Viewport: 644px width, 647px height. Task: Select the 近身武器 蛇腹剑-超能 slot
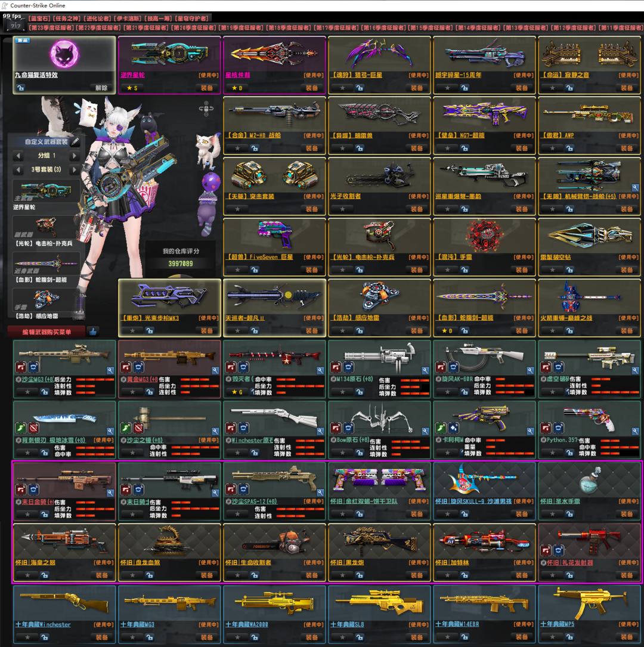(x=46, y=264)
